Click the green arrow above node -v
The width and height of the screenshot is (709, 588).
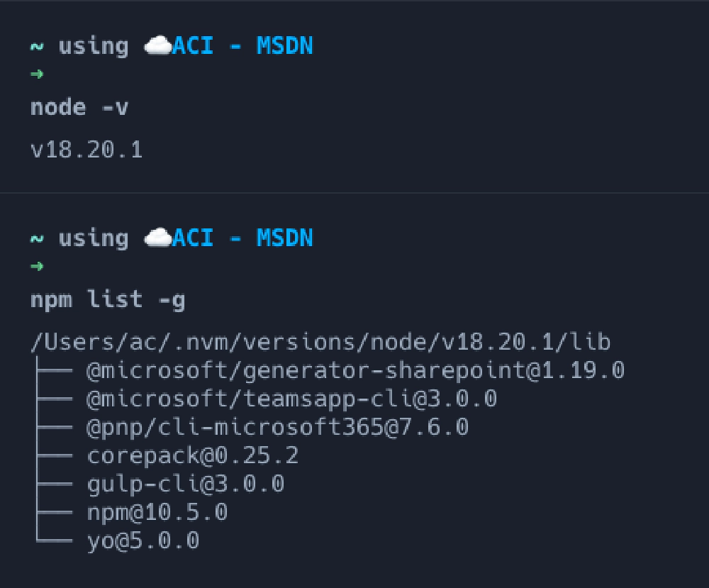[x=38, y=73]
